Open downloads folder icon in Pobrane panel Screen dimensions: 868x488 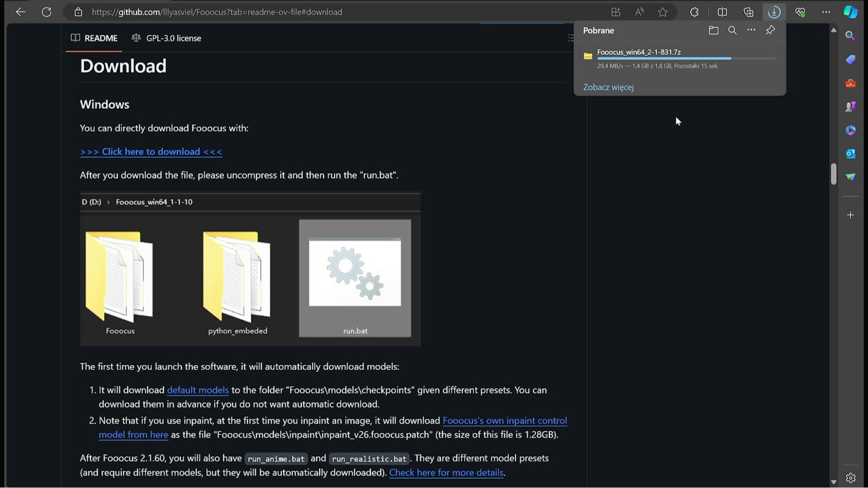pos(713,30)
